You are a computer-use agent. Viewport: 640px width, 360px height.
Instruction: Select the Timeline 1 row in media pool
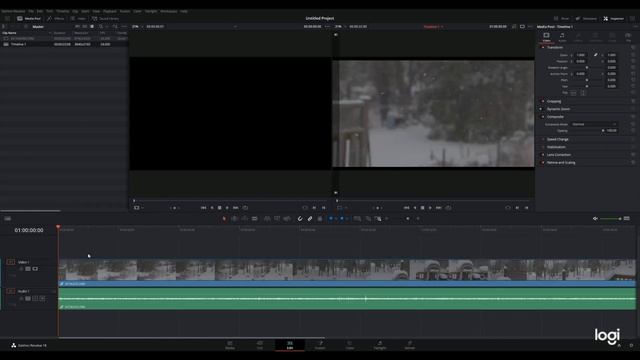64,44
